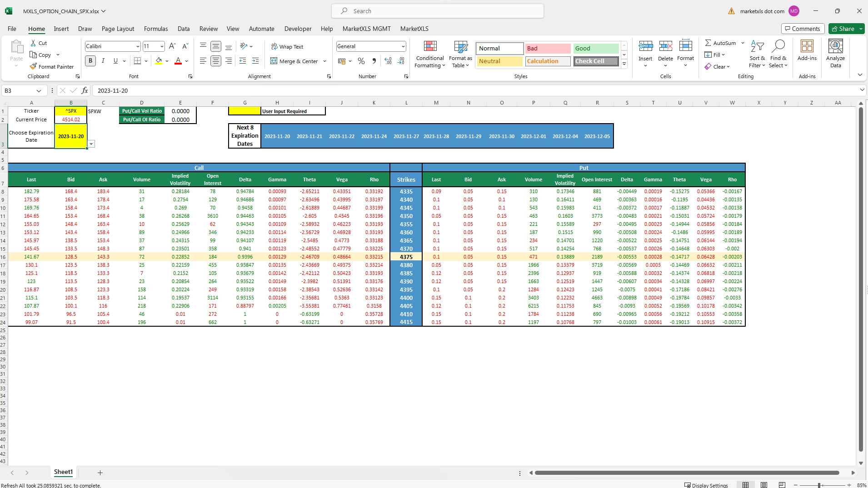Expand the formula bar

coord(862,90)
